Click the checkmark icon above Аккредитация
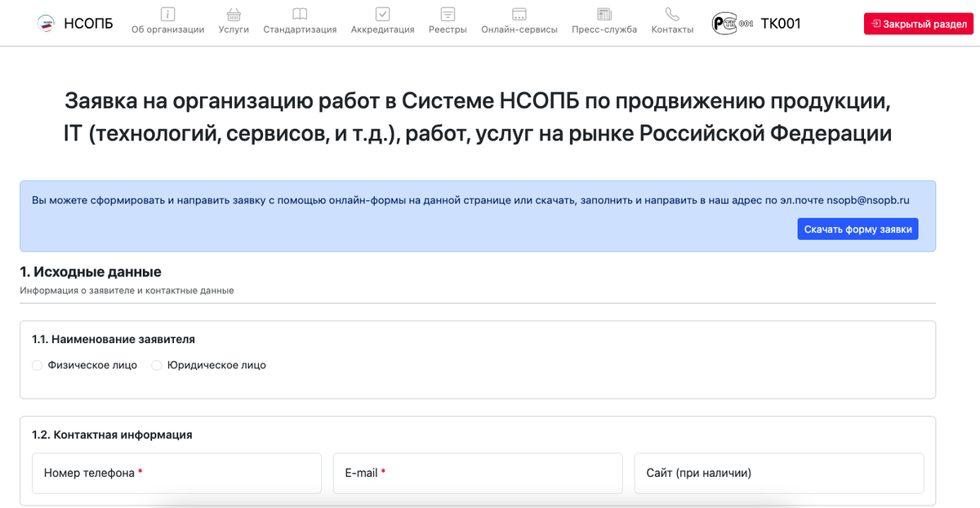Image resolution: width=980 pixels, height=508 pixels. 382,14
